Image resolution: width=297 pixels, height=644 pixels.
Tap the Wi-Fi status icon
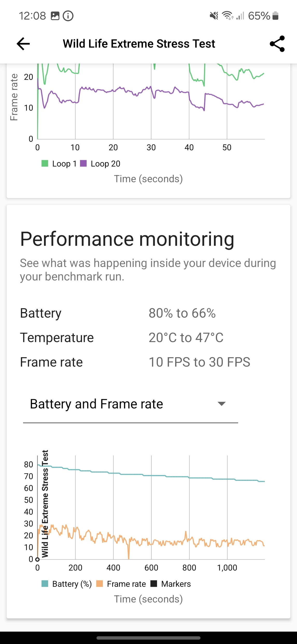click(x=227, y=16)
